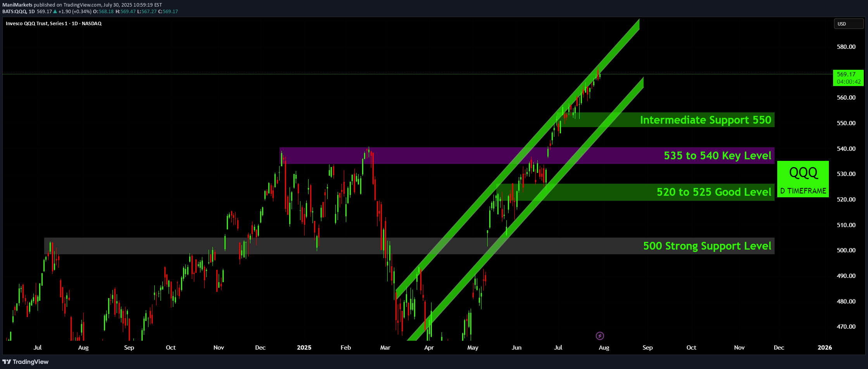Click the Feb label on time axis

[345, 348]
